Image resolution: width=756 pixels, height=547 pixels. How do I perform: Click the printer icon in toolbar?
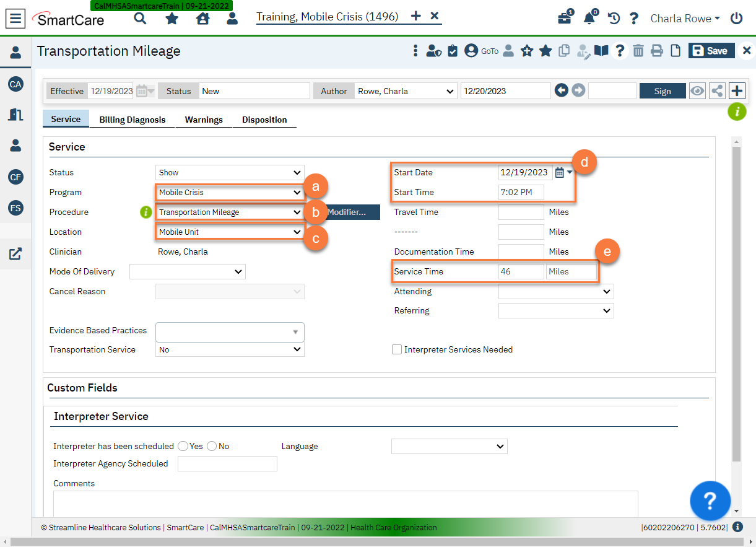[x=657, y=51]
